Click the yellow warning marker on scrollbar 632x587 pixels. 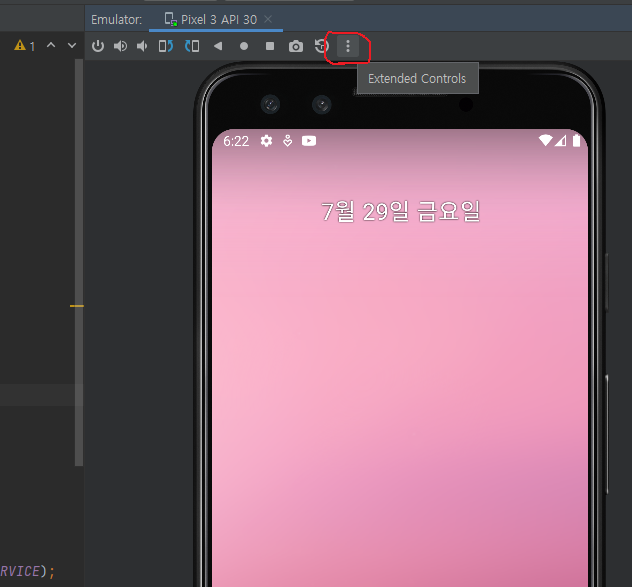tap(77, 306)
